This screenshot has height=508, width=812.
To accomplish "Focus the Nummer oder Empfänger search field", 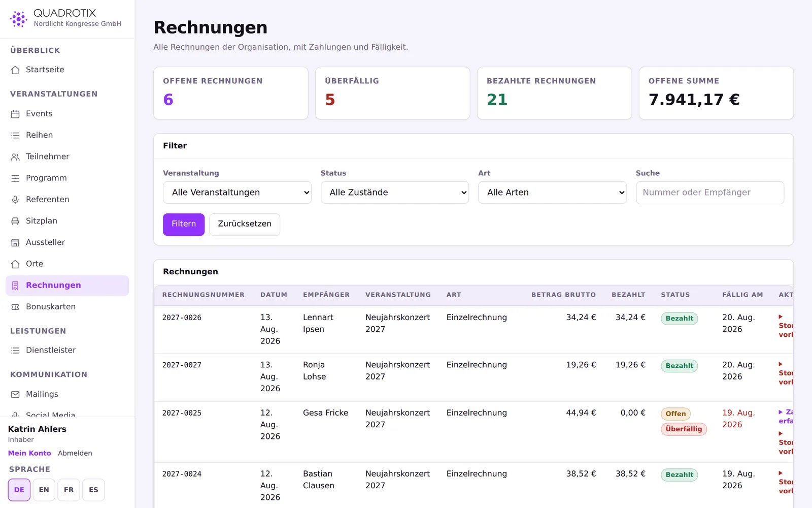I will click(709, 193).
